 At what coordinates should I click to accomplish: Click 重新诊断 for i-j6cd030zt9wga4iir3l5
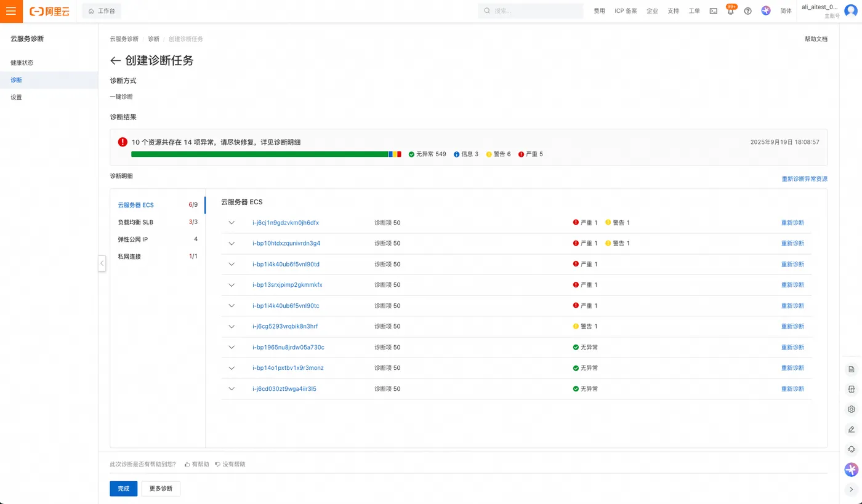pyautogui.click(x=792, y=389)
